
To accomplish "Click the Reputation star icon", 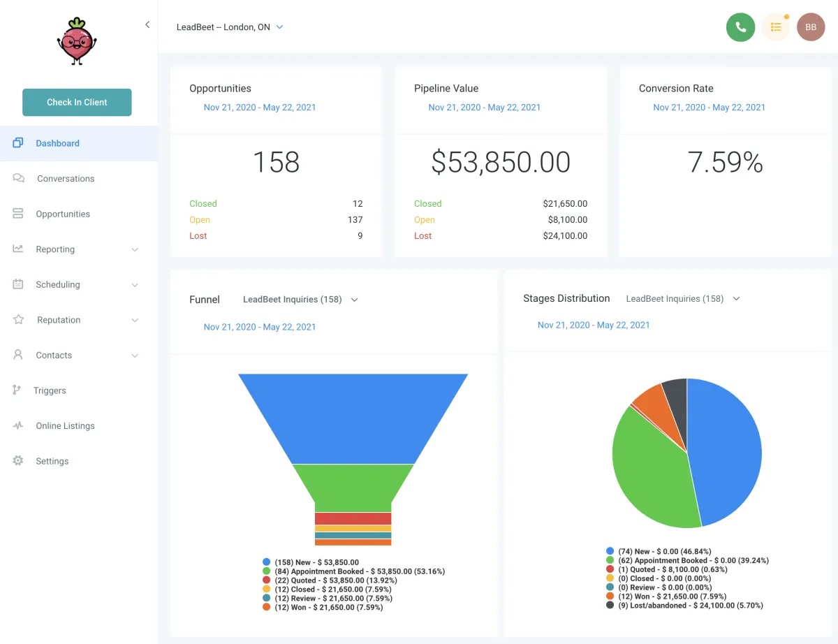I will coord(19,320).
